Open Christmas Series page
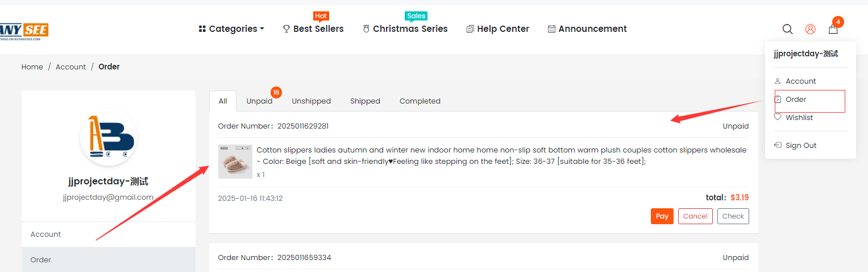Image resolution: width=868 pixels, height=272 pixels. point(405,29)
